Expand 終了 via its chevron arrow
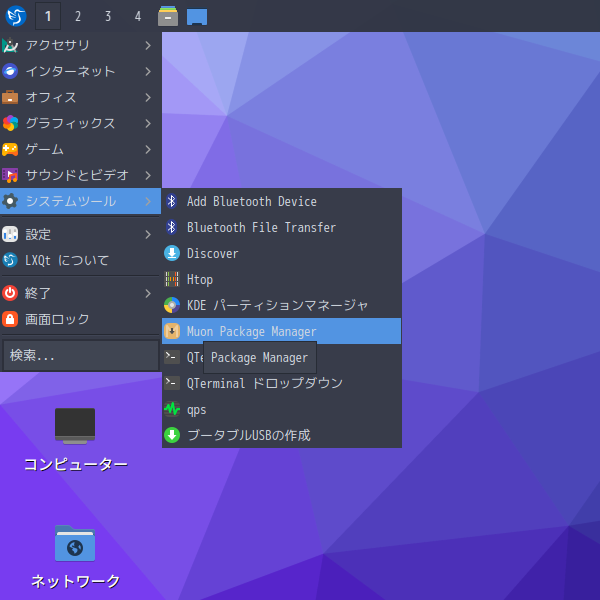Viewport: 600px width, 600px height. click(x=148, y=293)
